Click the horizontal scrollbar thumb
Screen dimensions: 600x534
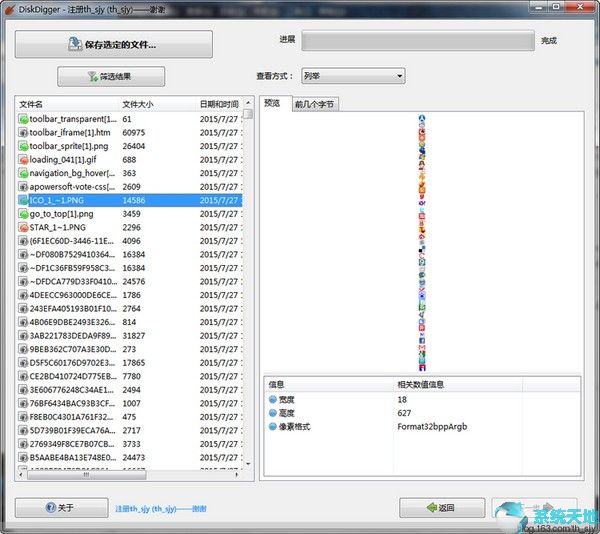pos(87,475)
